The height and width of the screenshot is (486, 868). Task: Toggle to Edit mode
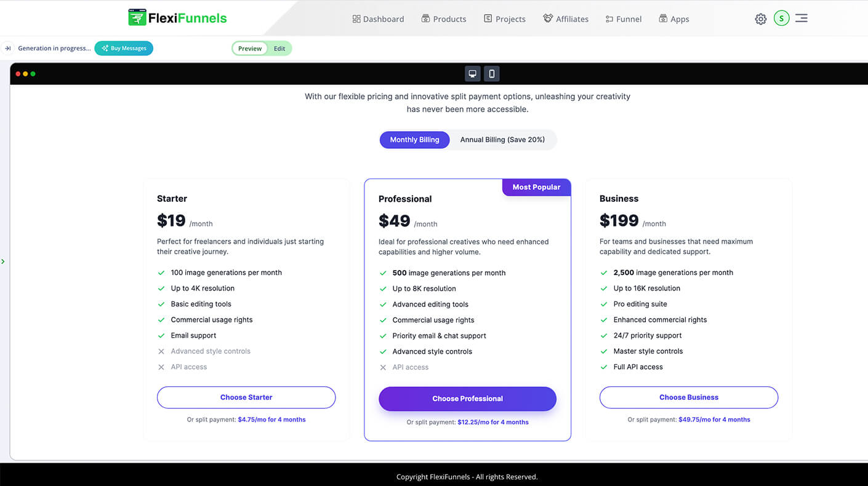279,49
